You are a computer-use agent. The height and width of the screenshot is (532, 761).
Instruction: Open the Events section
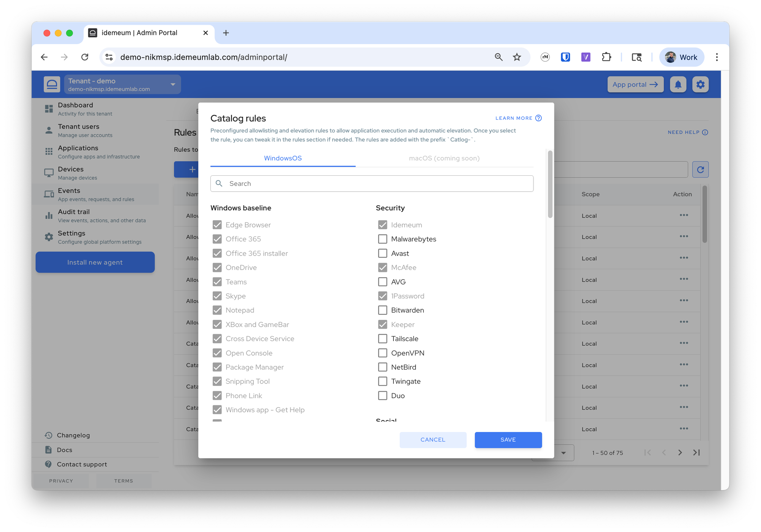[x=95, y=194]
